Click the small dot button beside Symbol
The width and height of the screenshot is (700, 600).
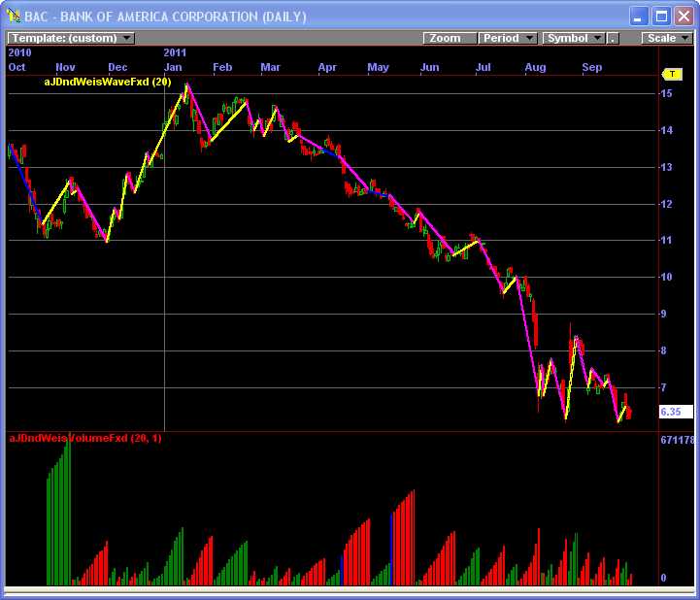[613, 39]
